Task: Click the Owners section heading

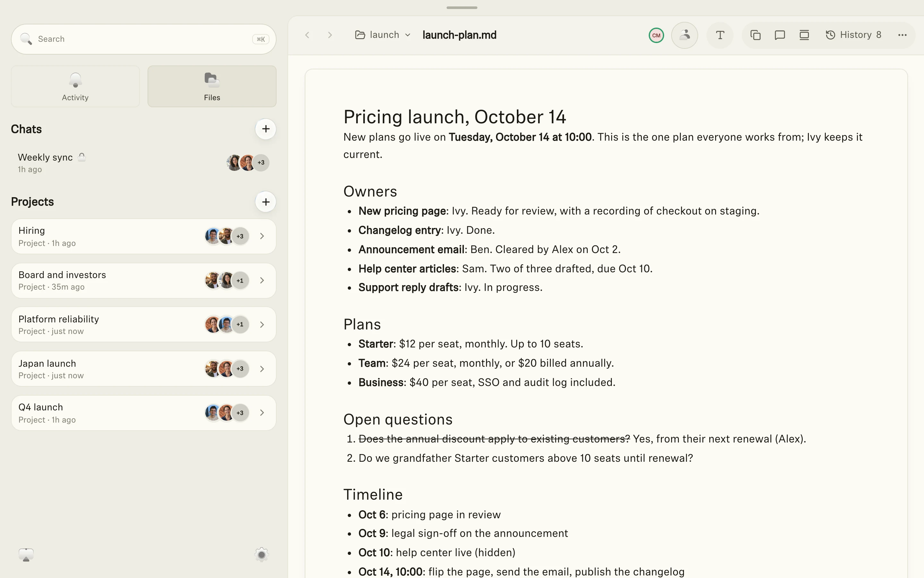Action: [370, 191]
